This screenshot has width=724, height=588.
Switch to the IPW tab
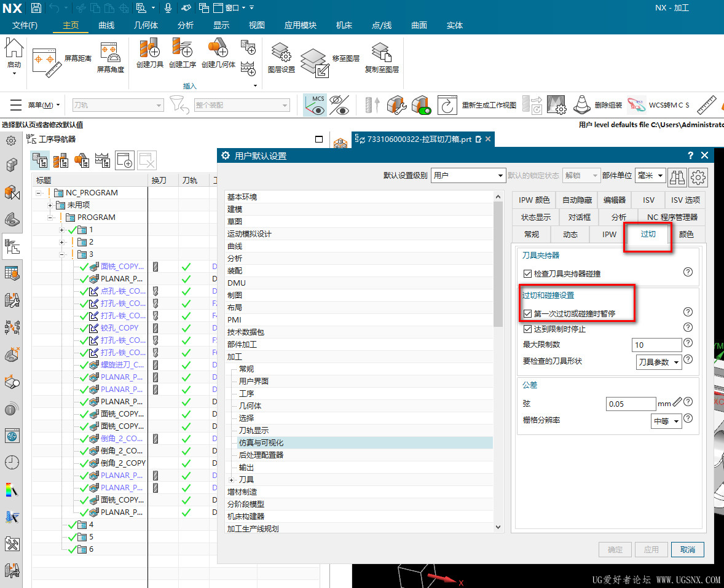pos(609,234)
